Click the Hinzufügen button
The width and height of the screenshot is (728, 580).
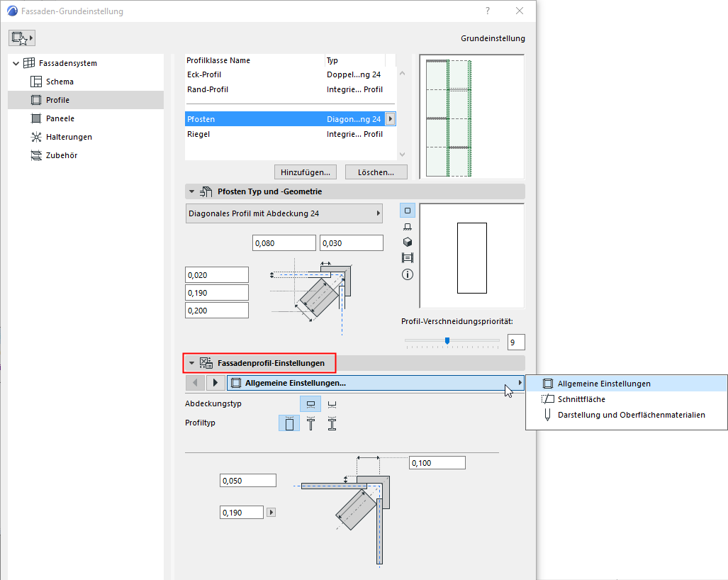coord(305,172)
